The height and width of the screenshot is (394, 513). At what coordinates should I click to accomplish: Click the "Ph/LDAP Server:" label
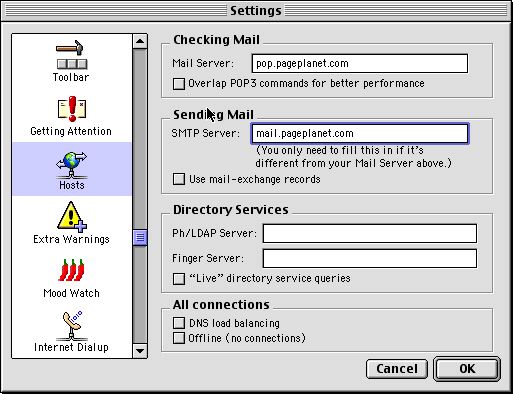tap(214, 233)
